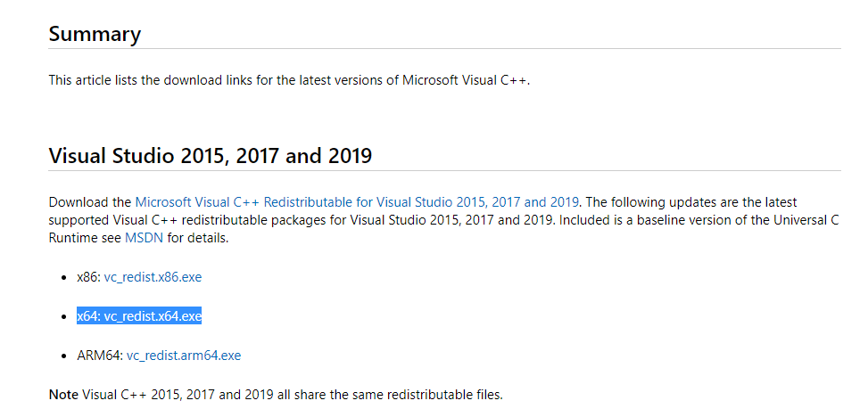
Task: Download the vc_redist.x86.exe file
Action: pos(153,277)
